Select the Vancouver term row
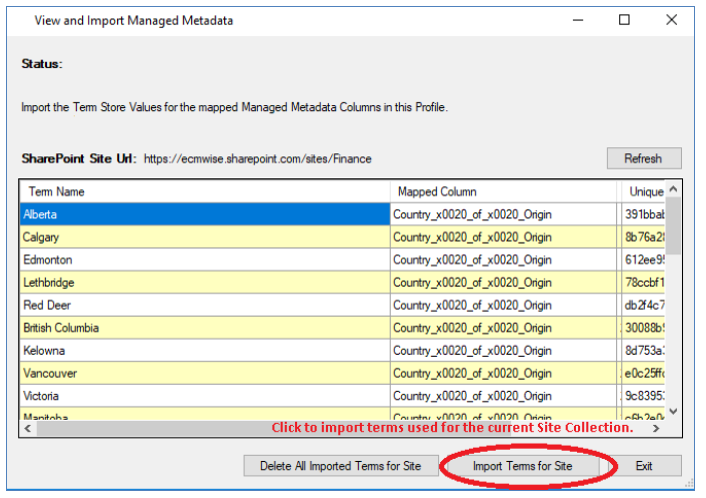 [204, 373]
